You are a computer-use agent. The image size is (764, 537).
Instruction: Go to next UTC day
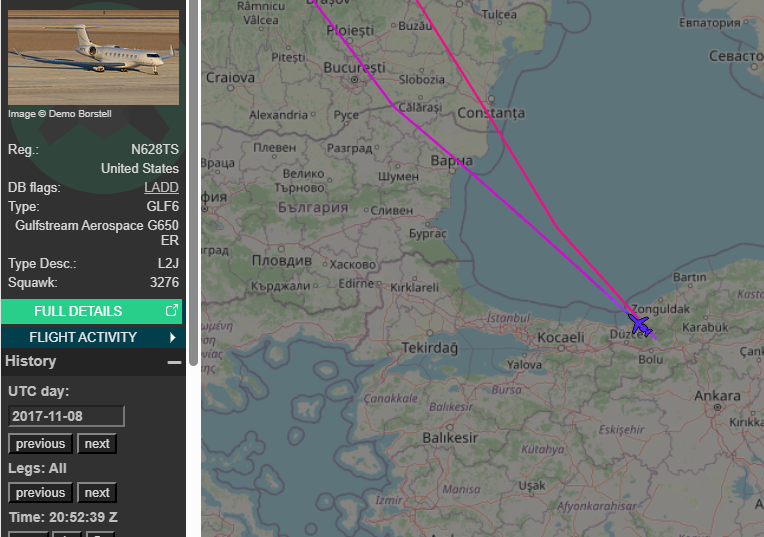[x=97, y=444]
